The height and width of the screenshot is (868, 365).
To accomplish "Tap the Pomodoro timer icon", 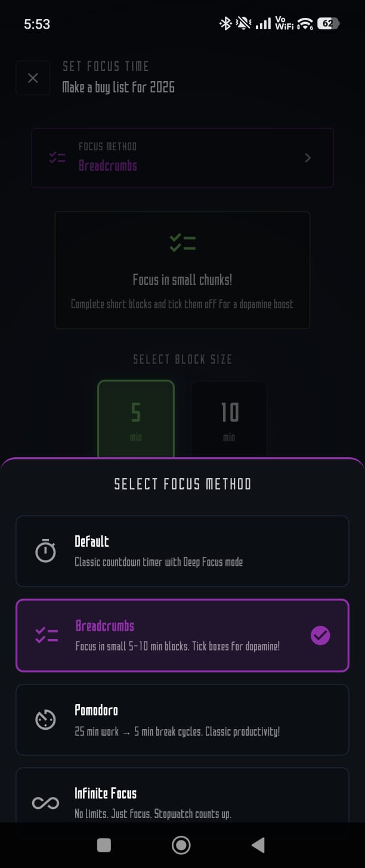I will pyautogui.click(x=46, y=720).
